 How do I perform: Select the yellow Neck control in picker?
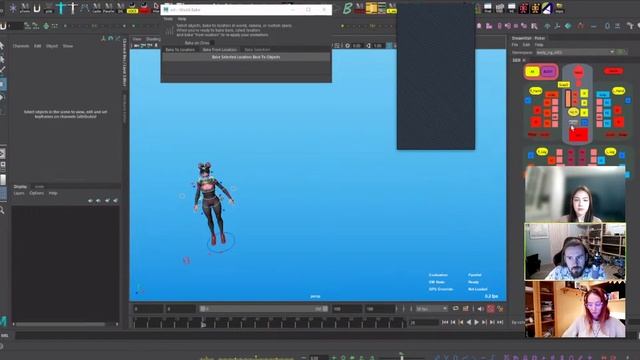pos(564,84)
